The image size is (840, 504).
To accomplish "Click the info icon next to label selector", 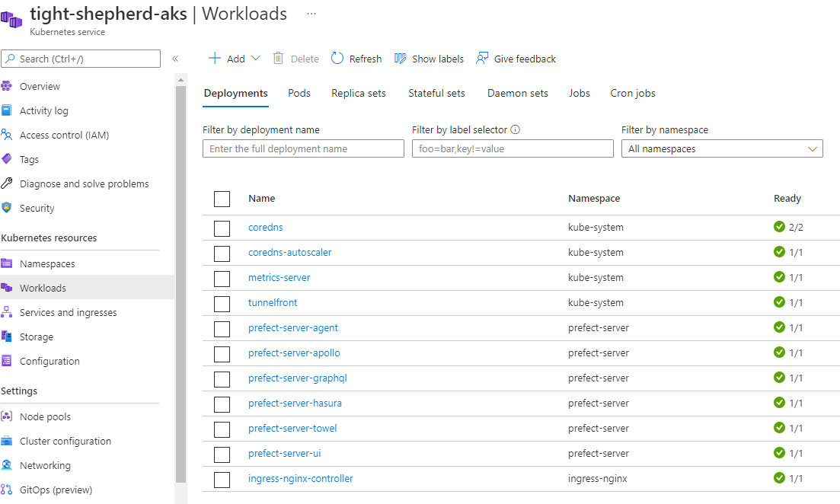I will [516, 129].
